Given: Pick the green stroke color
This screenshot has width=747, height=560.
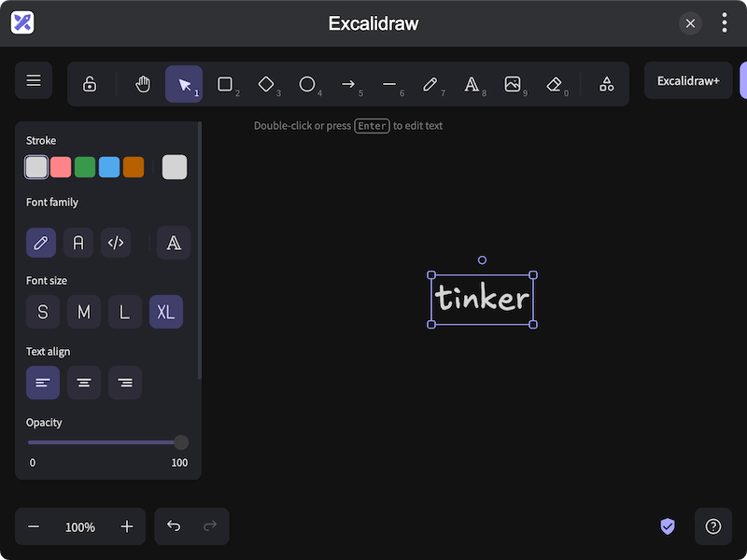Looking at the screenshot, I should pos(85,167).
